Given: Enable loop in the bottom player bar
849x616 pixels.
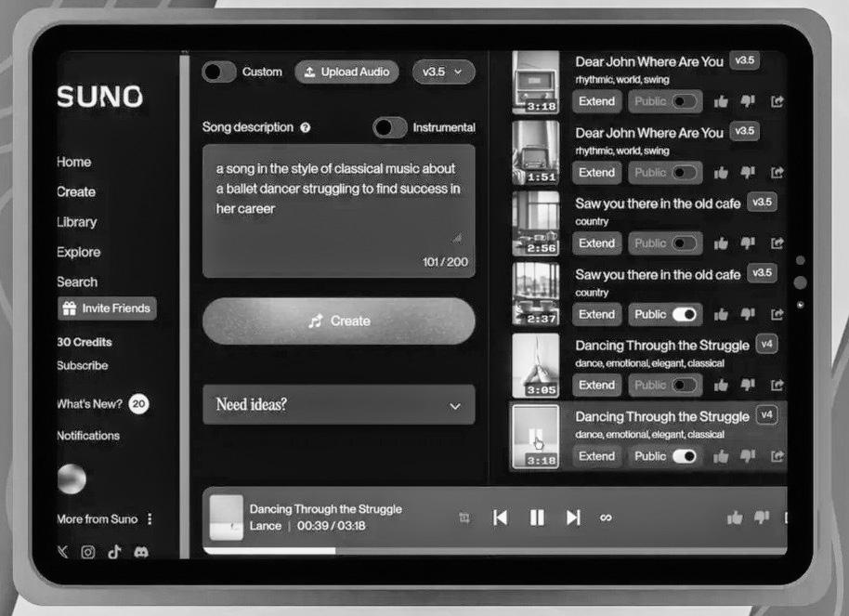Looking at the screenshot, I should tap(607, 518).
